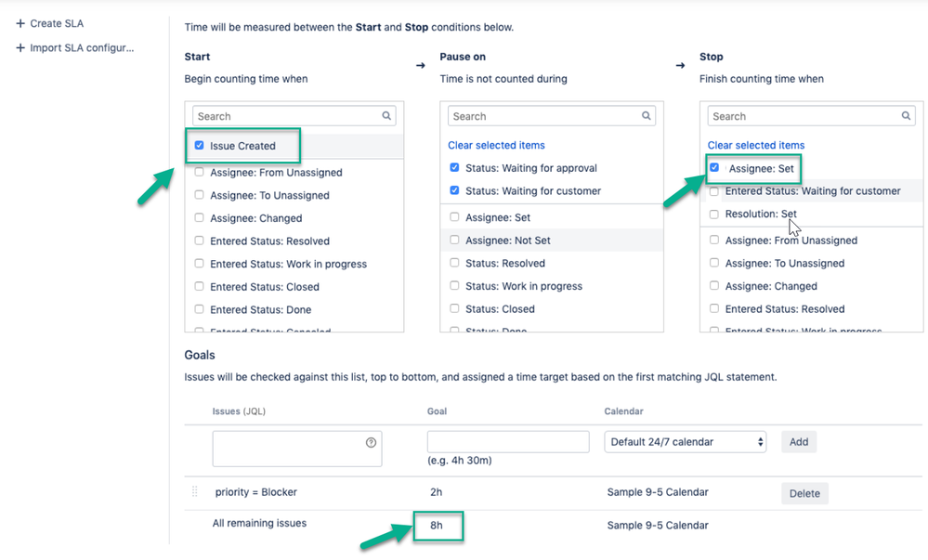The image size is (928, 560).
Task: Click the magnifier icon in Start search box
Action: 386,116
